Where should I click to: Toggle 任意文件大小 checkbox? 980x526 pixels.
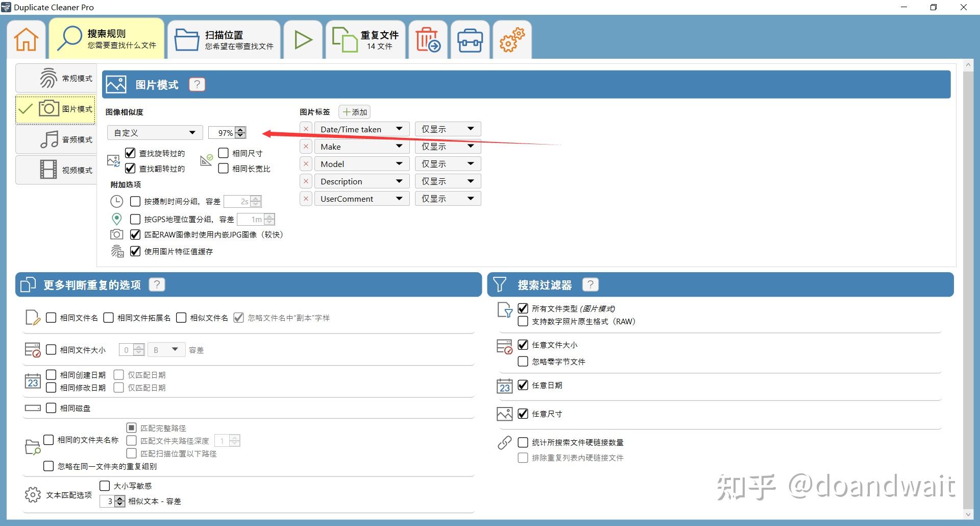pos(523,345)
